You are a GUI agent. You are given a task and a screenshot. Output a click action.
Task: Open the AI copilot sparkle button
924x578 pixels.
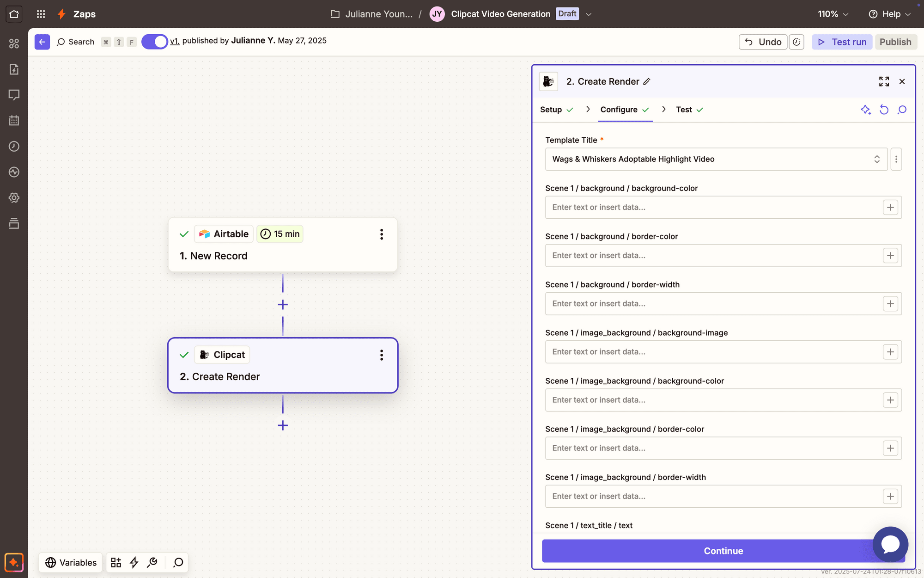click(x=14, y=562)
